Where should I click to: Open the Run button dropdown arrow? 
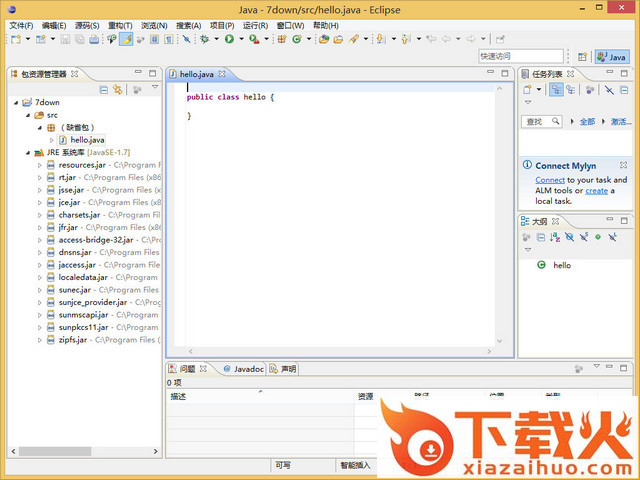click(241, 39)
